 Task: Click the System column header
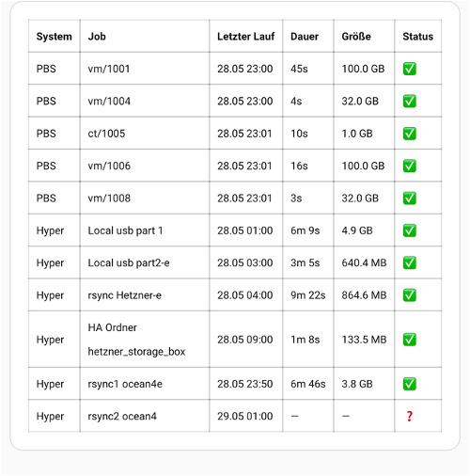(55, 37)
